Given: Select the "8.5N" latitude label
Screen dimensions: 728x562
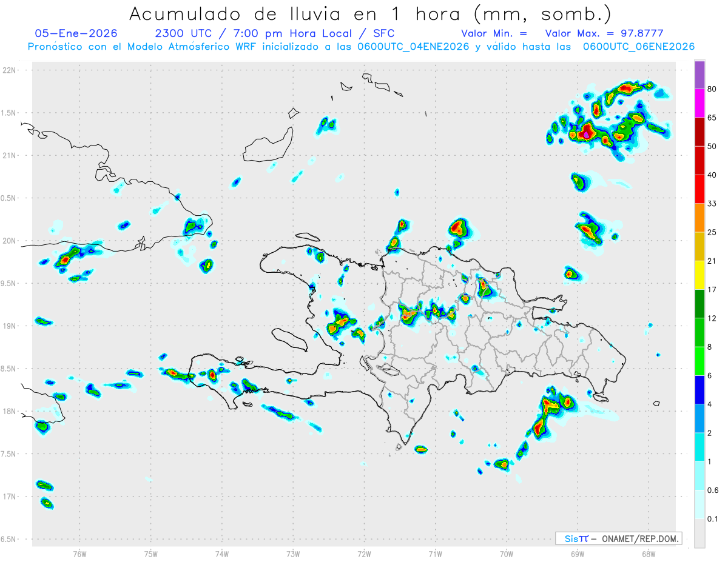Looking at the screenshot, I should pyautogui.click(x=9, y=369).
